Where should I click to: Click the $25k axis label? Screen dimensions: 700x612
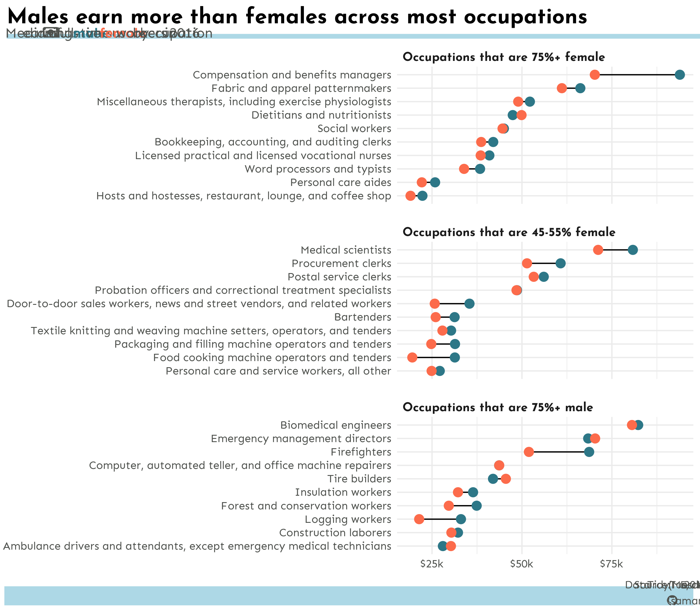click(432, 564)
